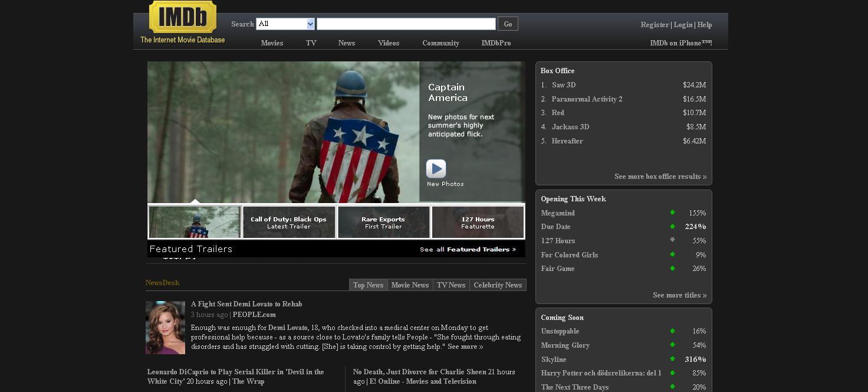Select Rare Exports First Trailer thumbnail
The height and width of the screenshot is (392, 868).
pos(383,222)
